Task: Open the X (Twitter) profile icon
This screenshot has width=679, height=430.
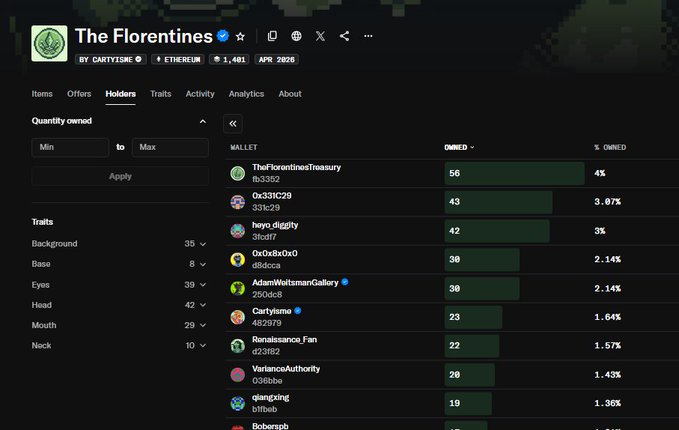Action: [x=320, y=36]
